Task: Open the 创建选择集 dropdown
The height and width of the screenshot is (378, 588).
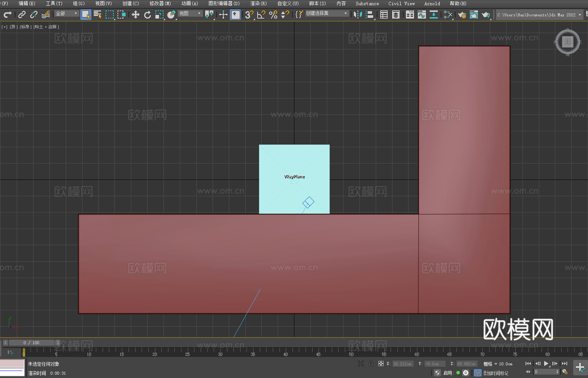Action: tap(327, 13)
